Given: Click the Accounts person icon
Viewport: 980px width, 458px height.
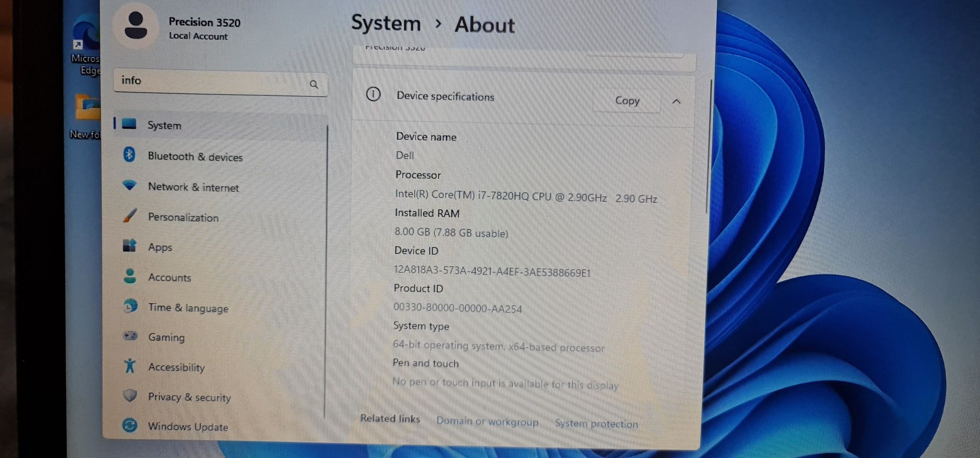Looking at the screenshot, I should 130,276.
